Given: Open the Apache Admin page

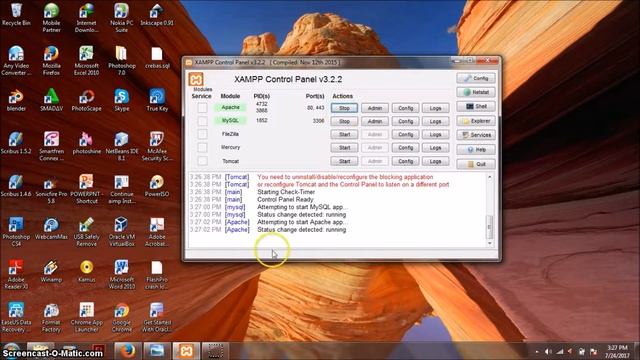Looking at the screenshot, I should 375,108.
